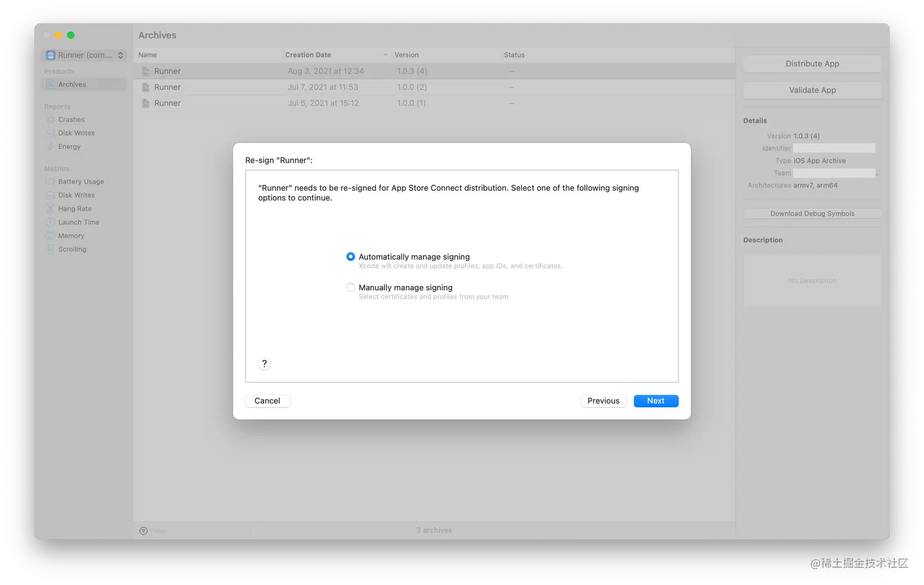Screen dimensions: 924x585
Task: Select Runner archive from Aug 3, 2021
Action: (x=434, y=71)
